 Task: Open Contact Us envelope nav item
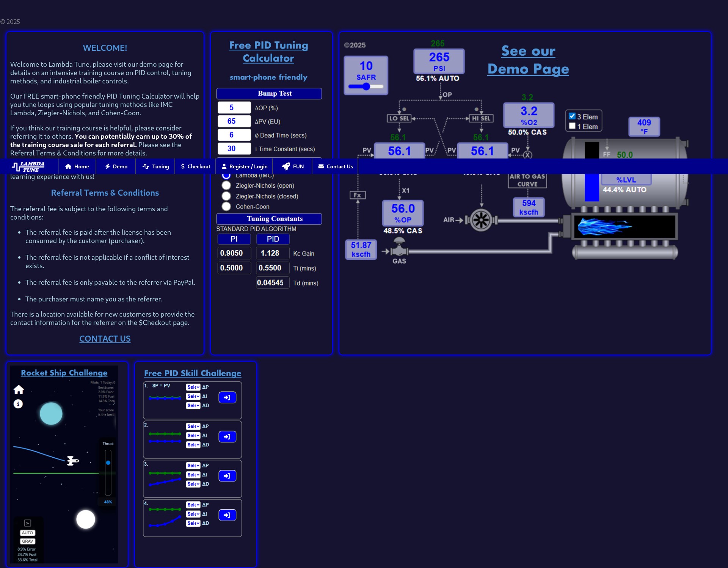pyautogui.click(x=336, y=166)
